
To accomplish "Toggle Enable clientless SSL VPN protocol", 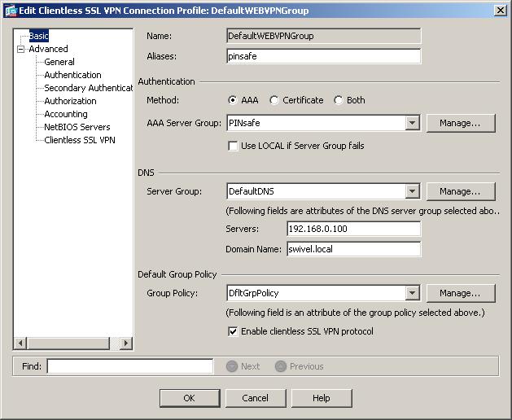I will click(x=233, y=331).
